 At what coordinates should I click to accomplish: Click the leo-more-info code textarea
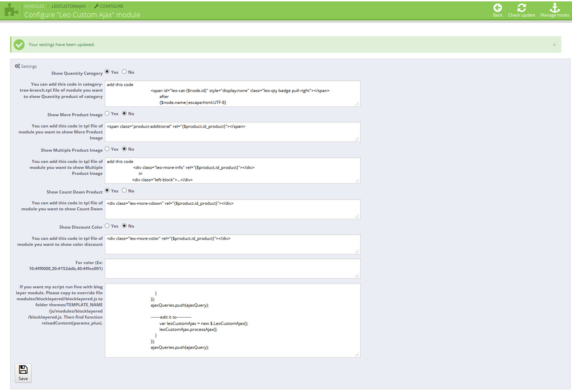point(233,171)
